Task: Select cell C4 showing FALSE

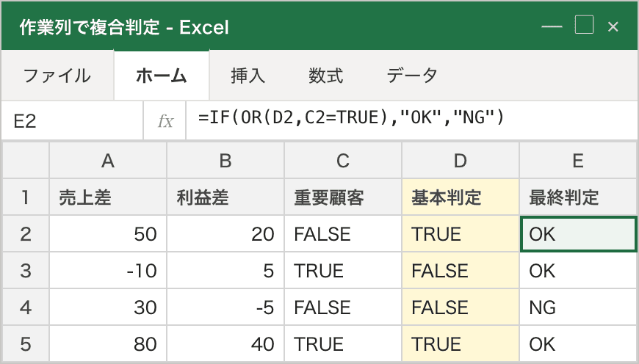Action: [x=343, y=307]
